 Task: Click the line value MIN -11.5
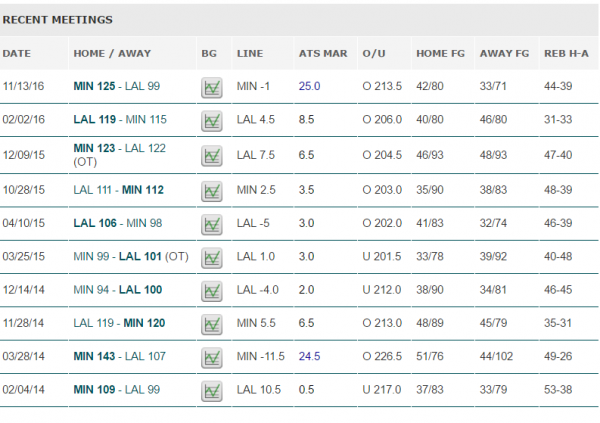tap(261, 356)
